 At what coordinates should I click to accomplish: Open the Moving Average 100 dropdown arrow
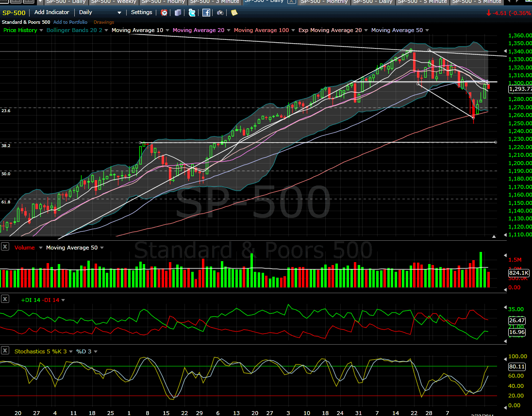point(293,30)
